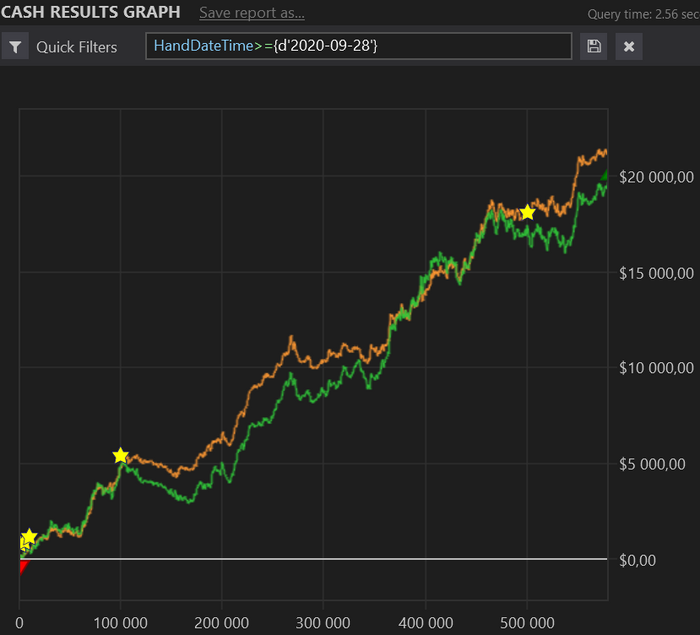Save the current filter with floppy icon

pyautogui.click(x=594, y=46)
